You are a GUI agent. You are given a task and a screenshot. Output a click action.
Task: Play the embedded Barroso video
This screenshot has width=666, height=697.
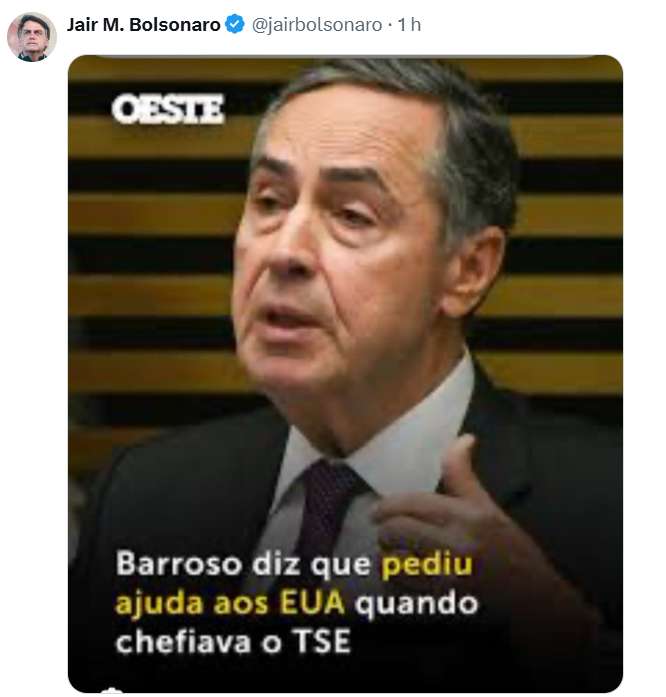click(345, 373)
